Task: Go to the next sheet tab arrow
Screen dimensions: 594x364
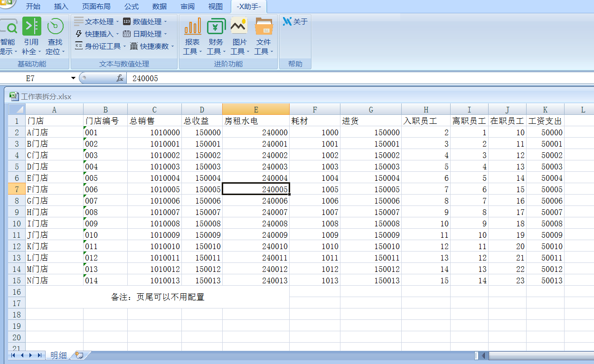Action: (x=30, y=355)
